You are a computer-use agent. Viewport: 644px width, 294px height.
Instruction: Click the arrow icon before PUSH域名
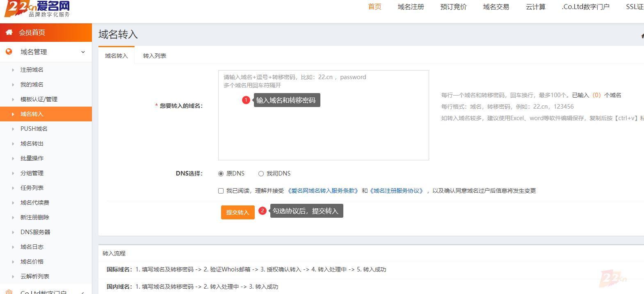(x=13, y=129)
